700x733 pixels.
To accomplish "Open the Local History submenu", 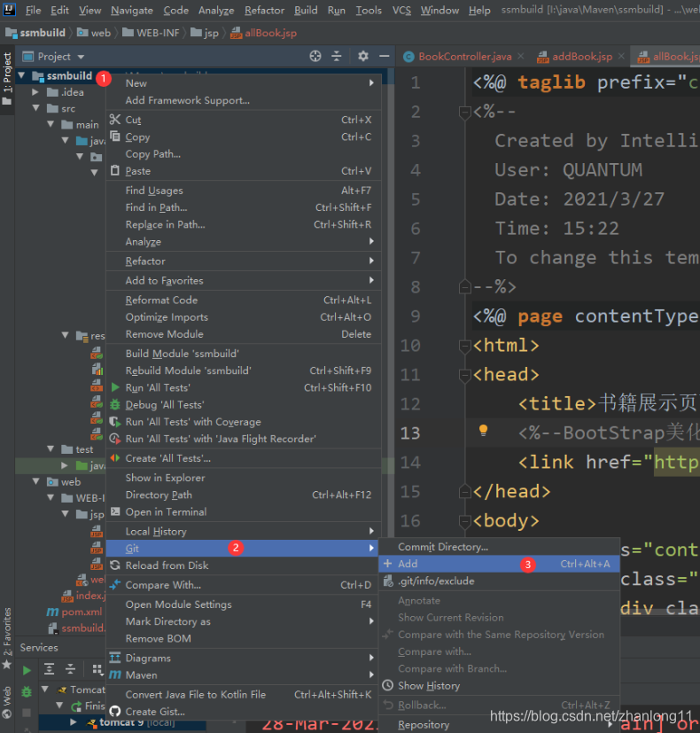I will tap(244, 532).
